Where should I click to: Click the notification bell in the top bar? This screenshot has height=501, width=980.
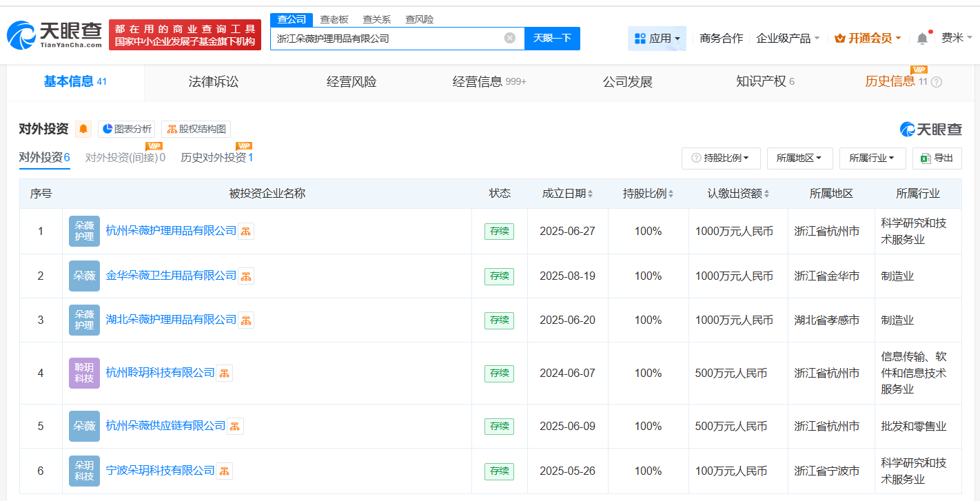click(x=921, y=39)
